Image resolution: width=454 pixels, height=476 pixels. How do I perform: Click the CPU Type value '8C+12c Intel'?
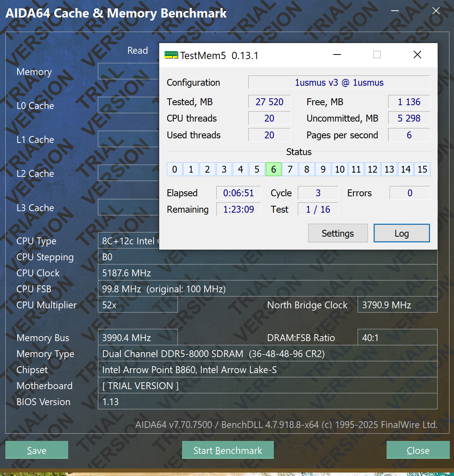128,241
